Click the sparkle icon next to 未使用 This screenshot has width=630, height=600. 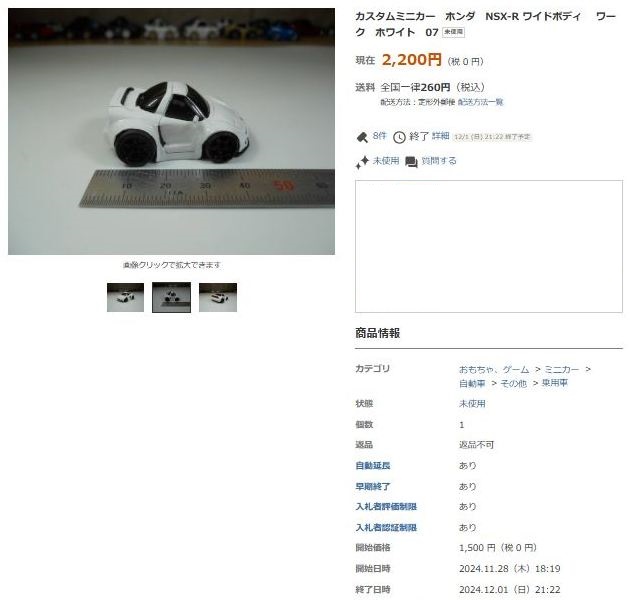362,162
